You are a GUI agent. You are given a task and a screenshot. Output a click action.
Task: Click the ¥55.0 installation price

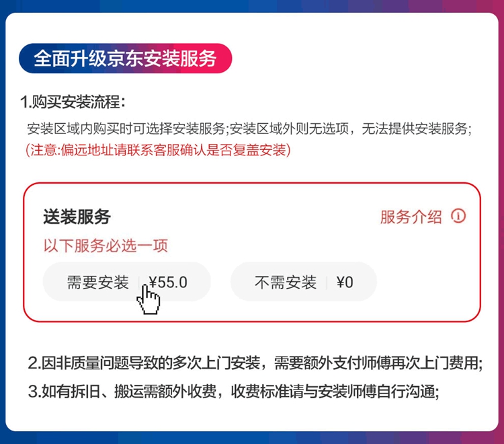(168, 282)
